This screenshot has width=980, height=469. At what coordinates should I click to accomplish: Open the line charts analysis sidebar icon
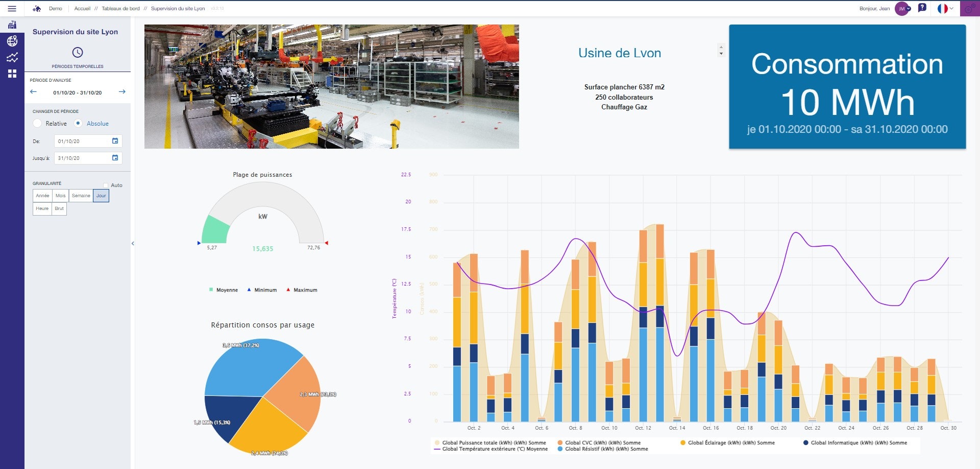(12, 57)
